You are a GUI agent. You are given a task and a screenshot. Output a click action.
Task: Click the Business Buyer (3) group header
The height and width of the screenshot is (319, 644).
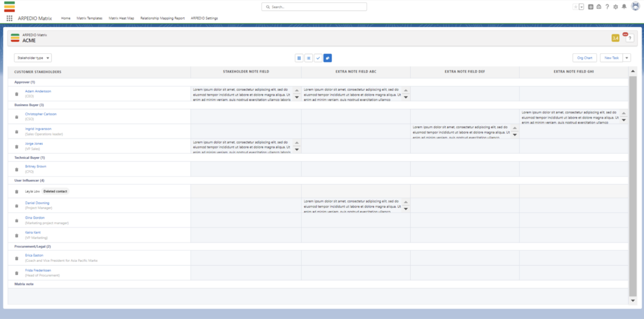29,105
